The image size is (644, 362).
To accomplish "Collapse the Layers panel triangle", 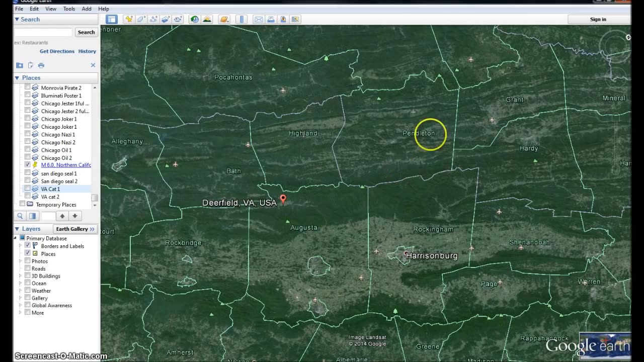I will tap(17, 229).
